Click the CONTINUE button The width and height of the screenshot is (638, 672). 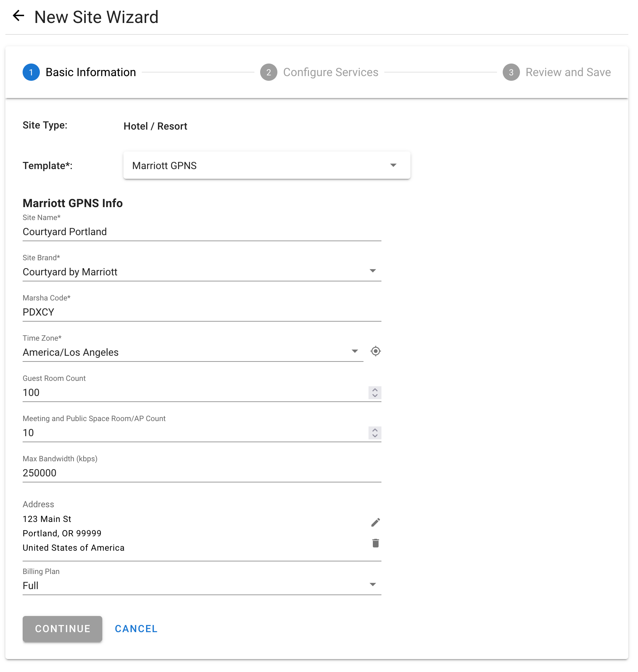click(62, 629)
